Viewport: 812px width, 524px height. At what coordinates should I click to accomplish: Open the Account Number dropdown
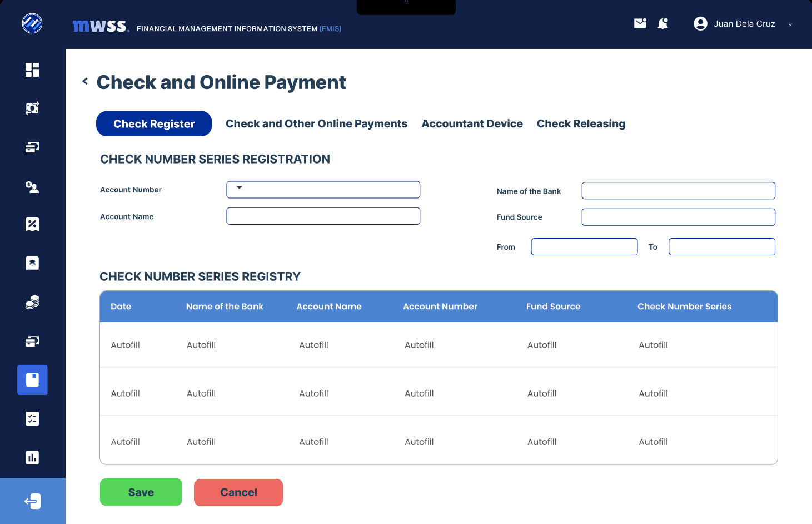click(x=323, y=190)
